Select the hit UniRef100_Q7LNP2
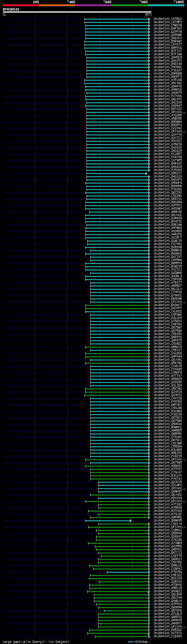This screenshot has height=644, width=187. (168, 485)
